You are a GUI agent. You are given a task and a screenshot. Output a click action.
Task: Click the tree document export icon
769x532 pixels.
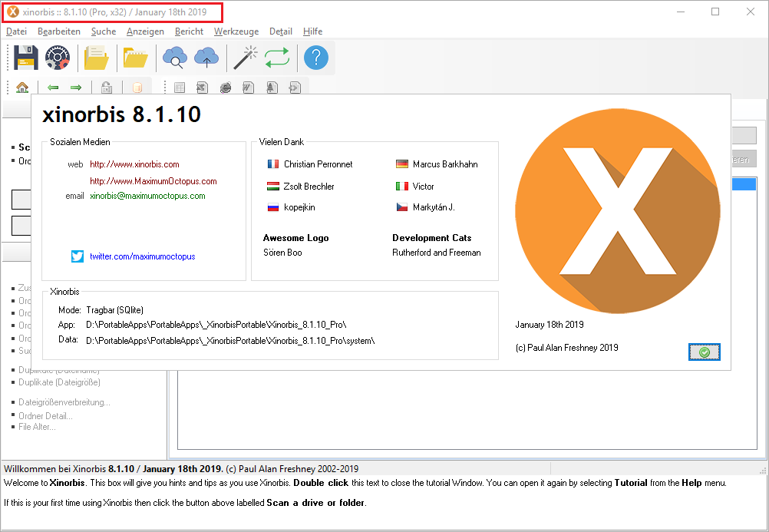(x=272, y=88)
